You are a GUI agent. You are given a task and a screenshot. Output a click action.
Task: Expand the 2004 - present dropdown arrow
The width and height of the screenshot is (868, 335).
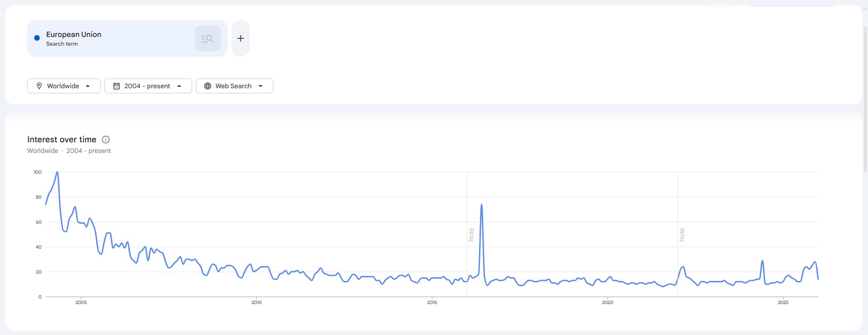click(x=179, y=86)
